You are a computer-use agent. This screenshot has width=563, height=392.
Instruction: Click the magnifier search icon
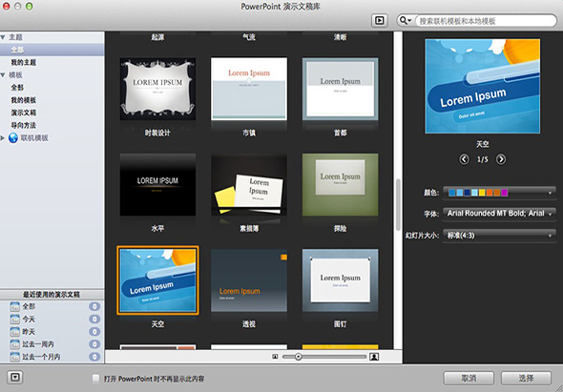coord(405,20)
